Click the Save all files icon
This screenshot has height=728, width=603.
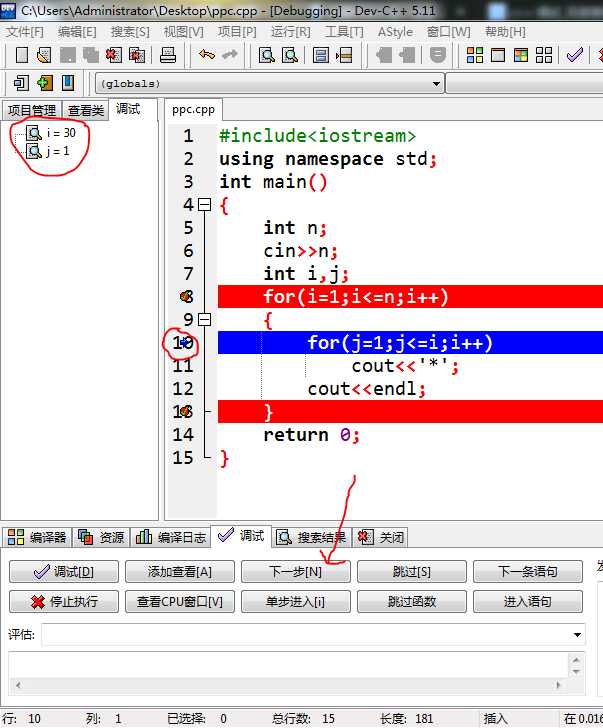pos(91,55)
